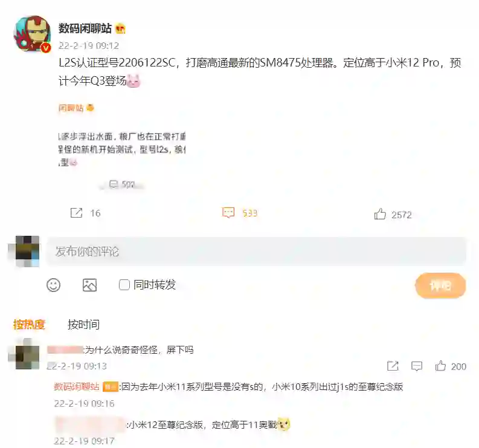Open the 数码闲聊站 Iron Man avatar

point(32,34)
